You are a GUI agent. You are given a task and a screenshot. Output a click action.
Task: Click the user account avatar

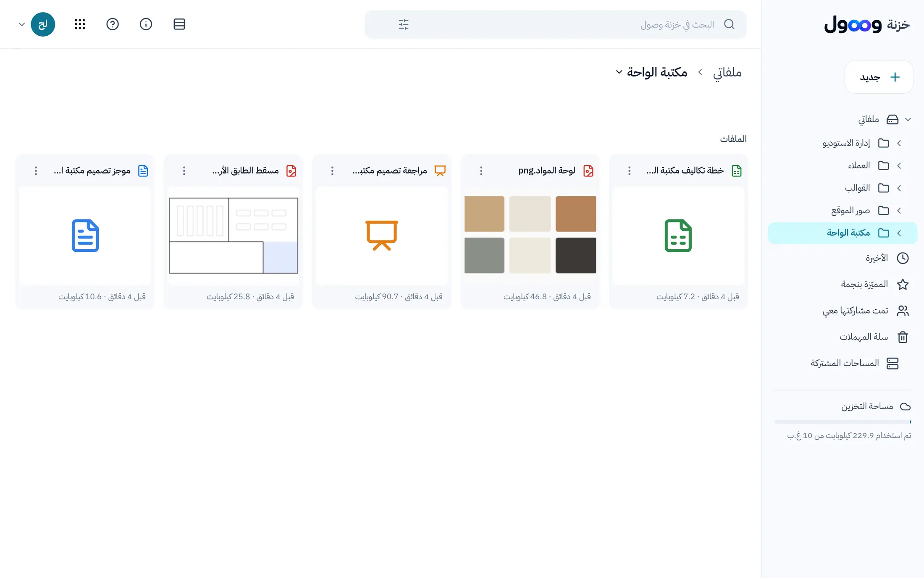point(43,24)
